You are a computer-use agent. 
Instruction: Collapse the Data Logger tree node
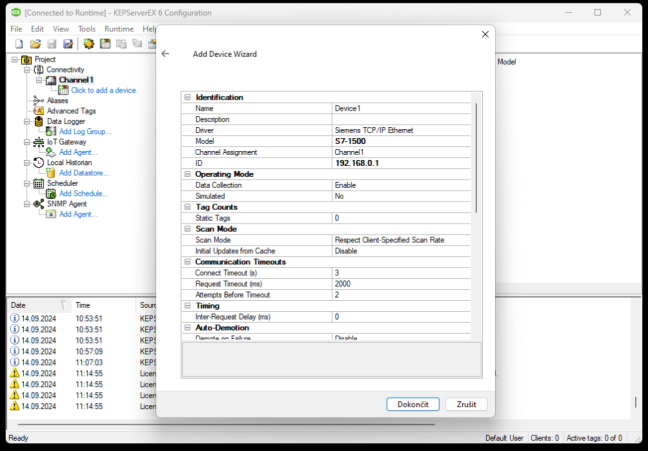[x=27, y=122]
